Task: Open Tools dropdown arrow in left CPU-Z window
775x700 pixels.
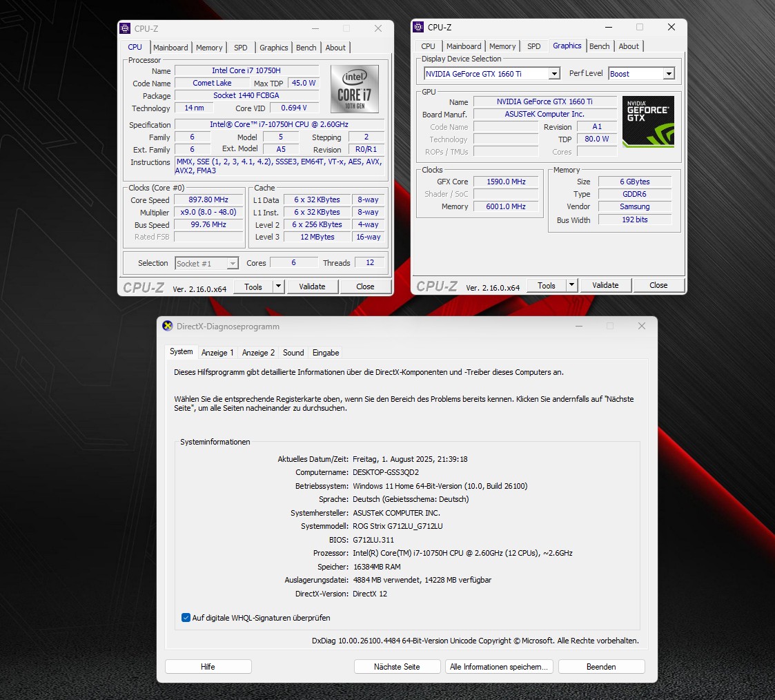Action: (x=278, y=286)
